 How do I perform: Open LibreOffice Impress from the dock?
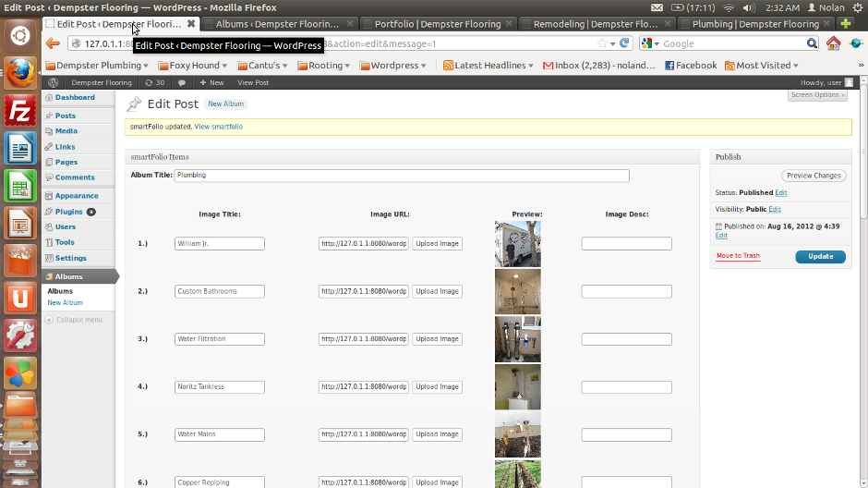pos(20,224)
